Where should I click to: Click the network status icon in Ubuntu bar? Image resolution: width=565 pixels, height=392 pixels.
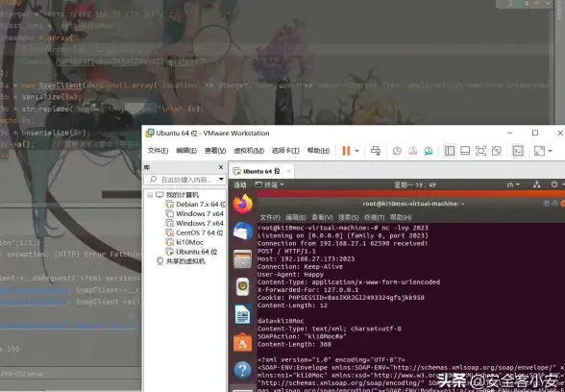click(x=537, y=184)
